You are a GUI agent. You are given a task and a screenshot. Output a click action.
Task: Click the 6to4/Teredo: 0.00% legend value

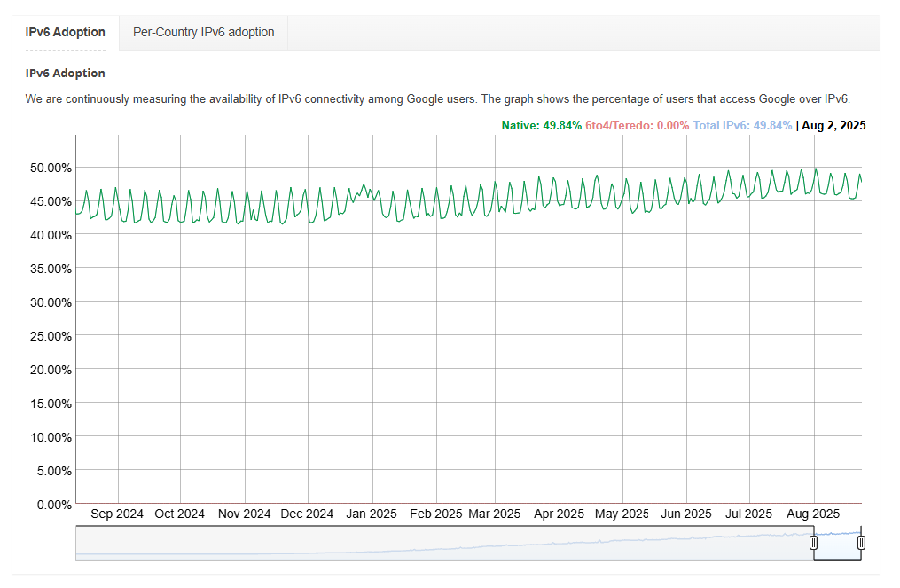tap(638, 125)
